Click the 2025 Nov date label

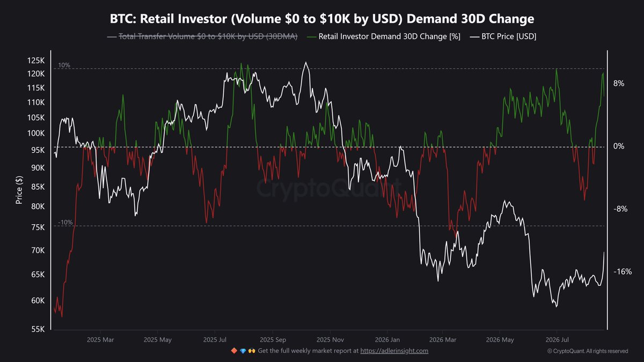330,339
